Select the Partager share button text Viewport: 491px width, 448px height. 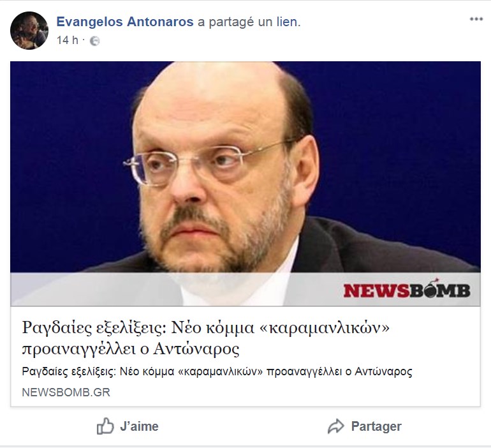click(x=376, y=426)
